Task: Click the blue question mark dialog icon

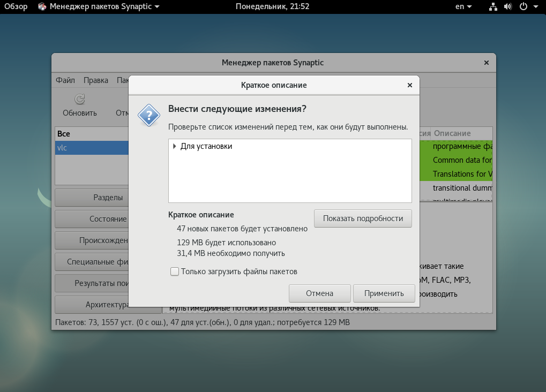Action: pos(148,115)
